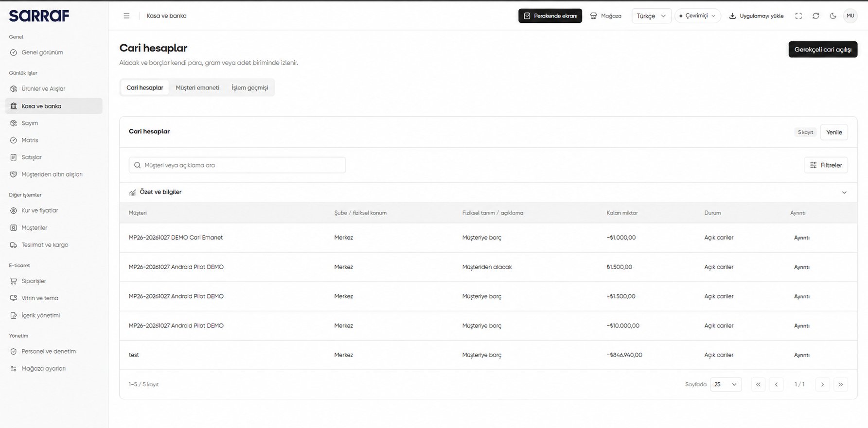868x428 pixels.
Task: Open Vitrin ve tema
Action: pos(53,298)
